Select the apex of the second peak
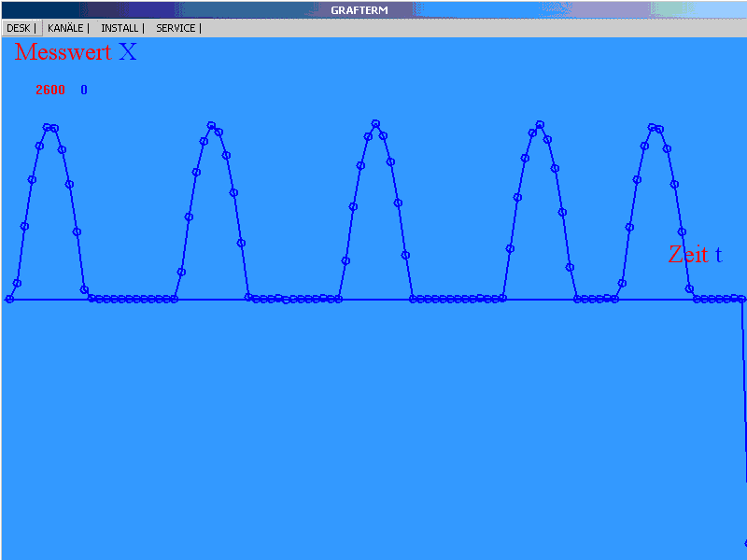The width and height of the screenshot is (747, 560). point(211,125)
